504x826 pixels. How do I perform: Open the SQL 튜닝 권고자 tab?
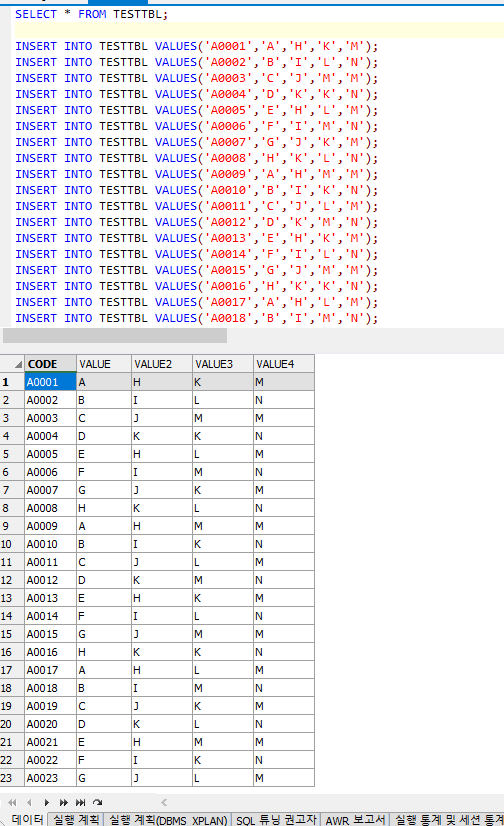point(276,819)
